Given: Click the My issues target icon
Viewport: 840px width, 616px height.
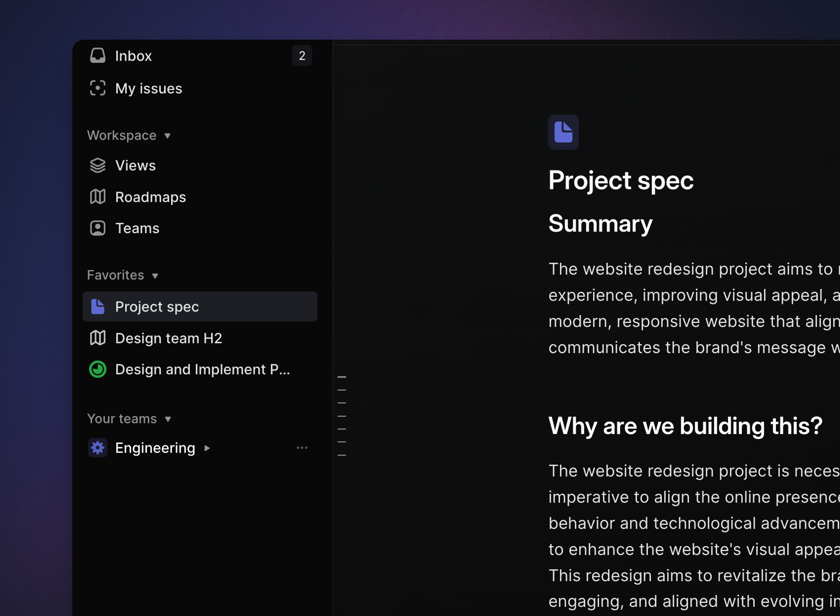Looking at the screenshot, I should 98,88.
